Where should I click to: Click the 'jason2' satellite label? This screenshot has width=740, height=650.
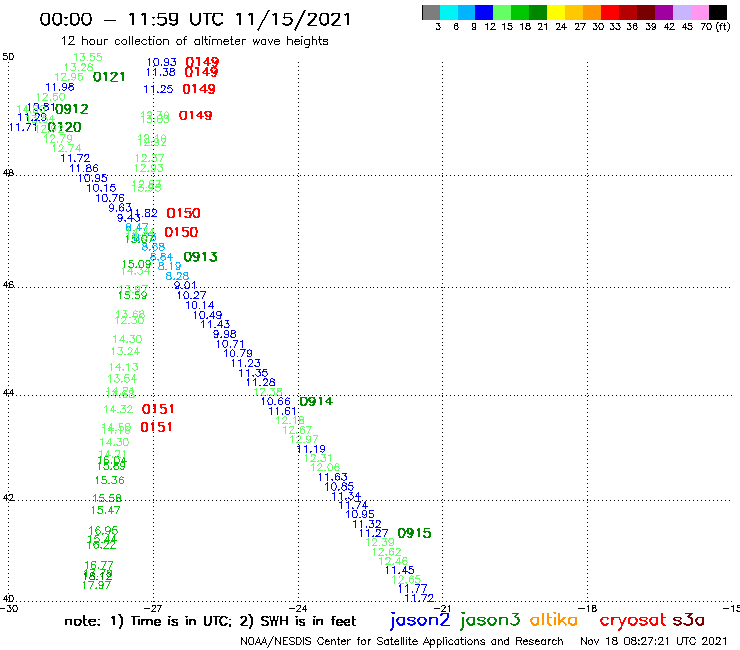tap(420, 620)
